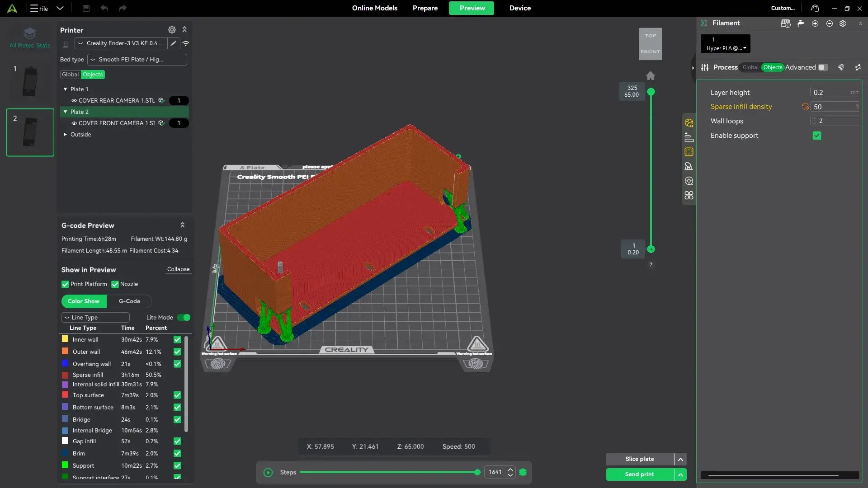The width and height of the screenshot is (868, 488).
Task: Click the slider help question mark
Action: 651,265
